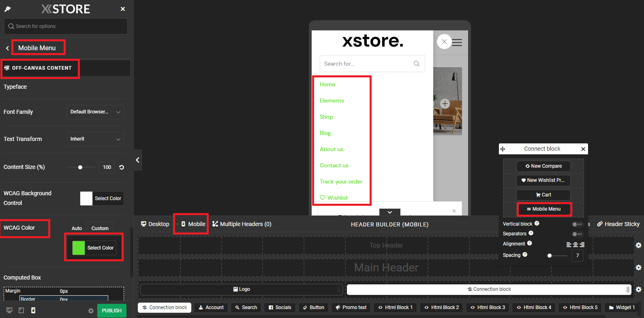
Task: Set alignment to left
Action: point(569,245)
